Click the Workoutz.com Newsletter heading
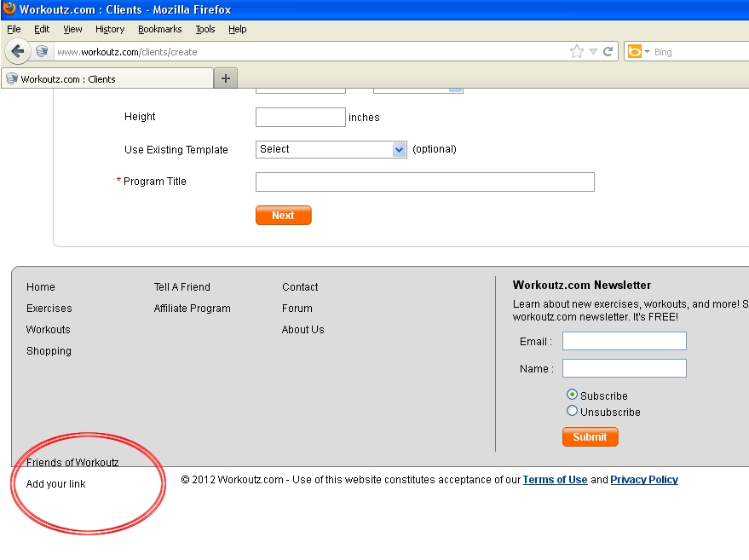The width and height of the screenshot is (749, 560). (x=582, y=285)
